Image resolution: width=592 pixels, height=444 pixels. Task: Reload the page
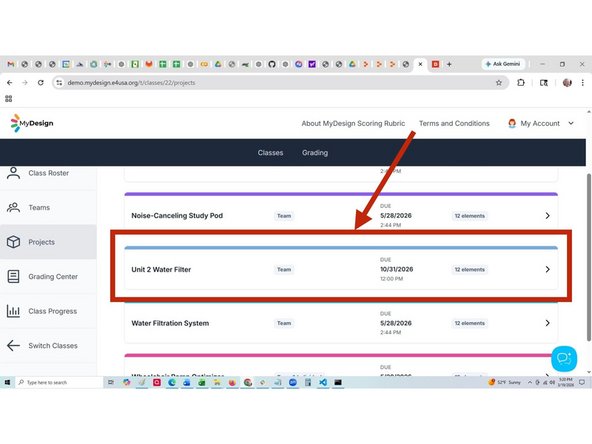coord(40,83)
